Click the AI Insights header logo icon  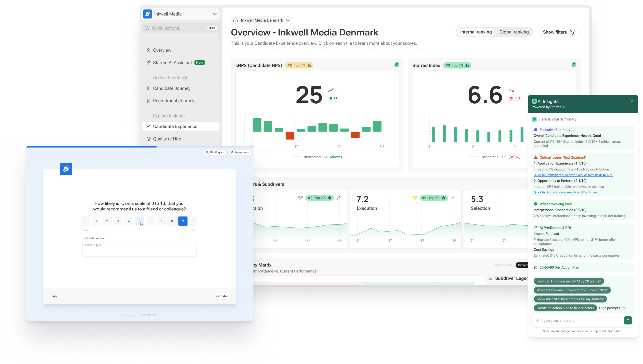point(534,101)
